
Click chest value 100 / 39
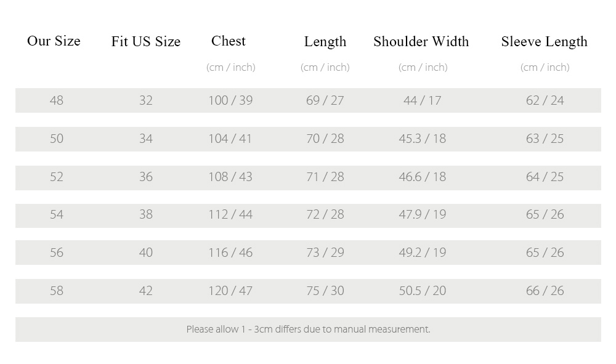click(x=230, y=100)
